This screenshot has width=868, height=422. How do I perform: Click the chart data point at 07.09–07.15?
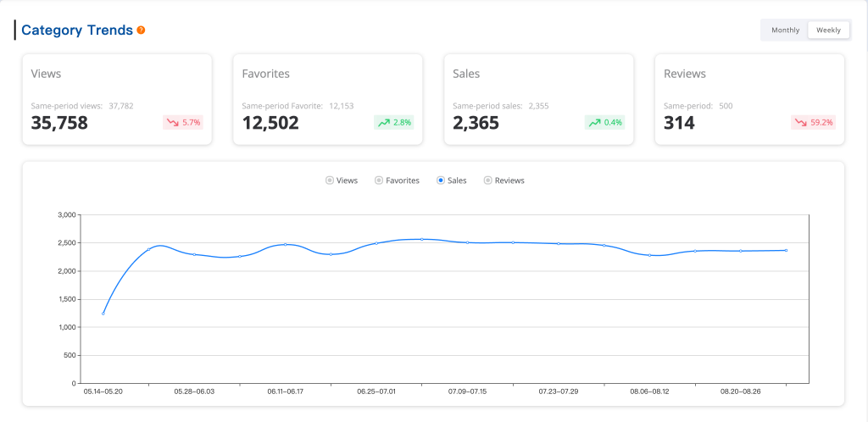pyautogui.click(x=467, y=242)
